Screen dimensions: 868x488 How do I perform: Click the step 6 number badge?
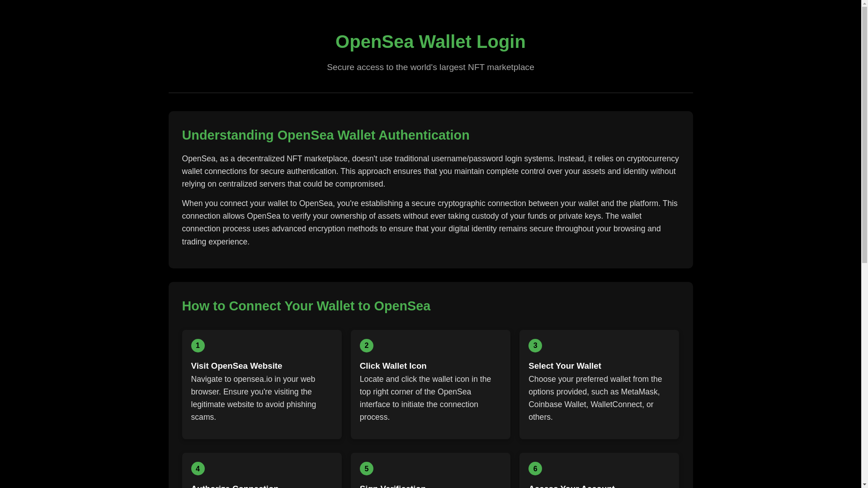[x=535, y=469]
